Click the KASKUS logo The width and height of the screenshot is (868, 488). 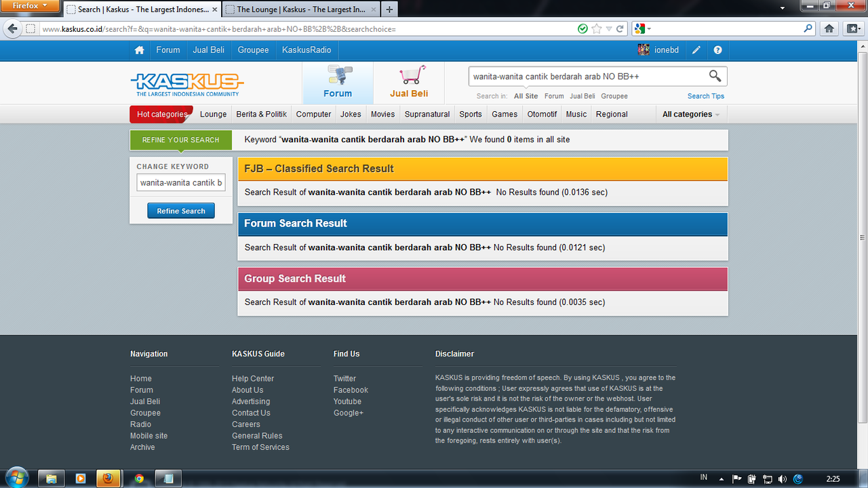187,85
